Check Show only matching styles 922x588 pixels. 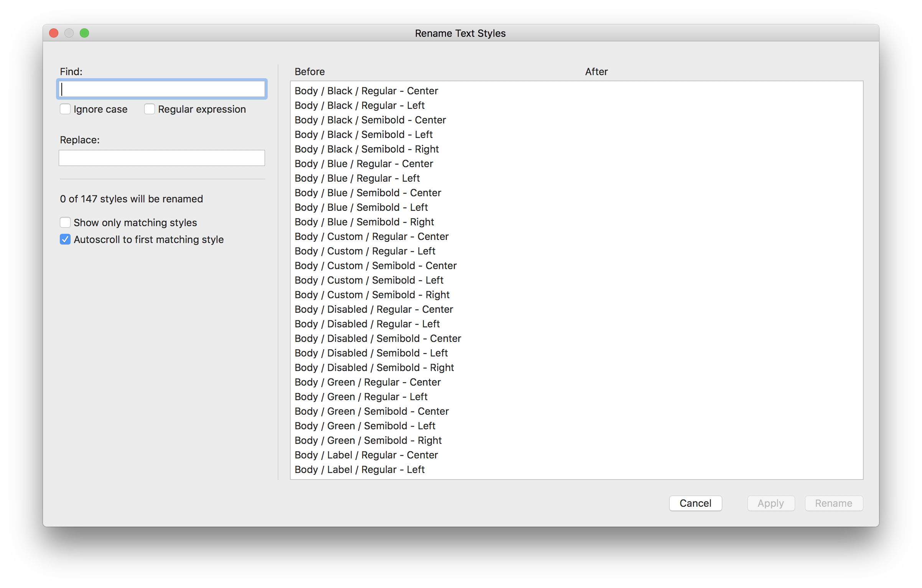[x=65, y=223]
